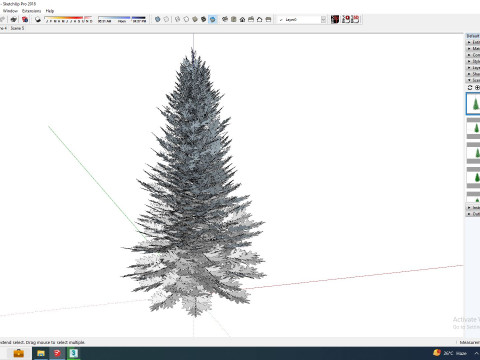Viewport: 480px width, 360px height.
Task: Expand the Materials tray panel
Action: (x=473, y=49)
